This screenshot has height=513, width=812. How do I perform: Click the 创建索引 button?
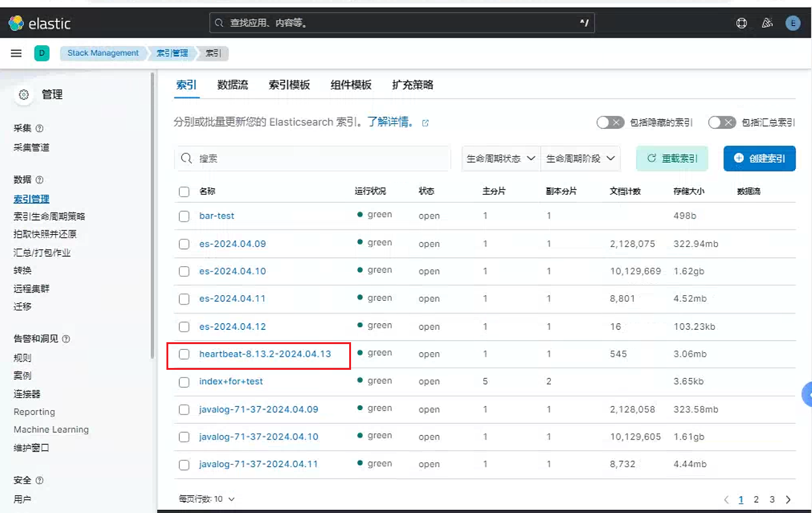[x=759, y=158]
